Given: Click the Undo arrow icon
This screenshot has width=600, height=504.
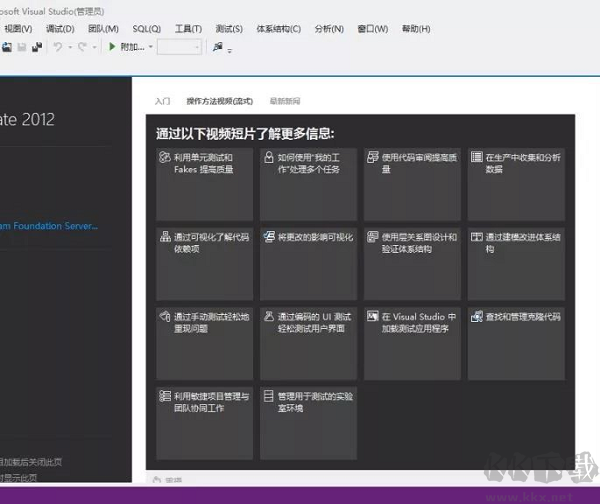Looking at the screenshot, I should click(58, 47).
